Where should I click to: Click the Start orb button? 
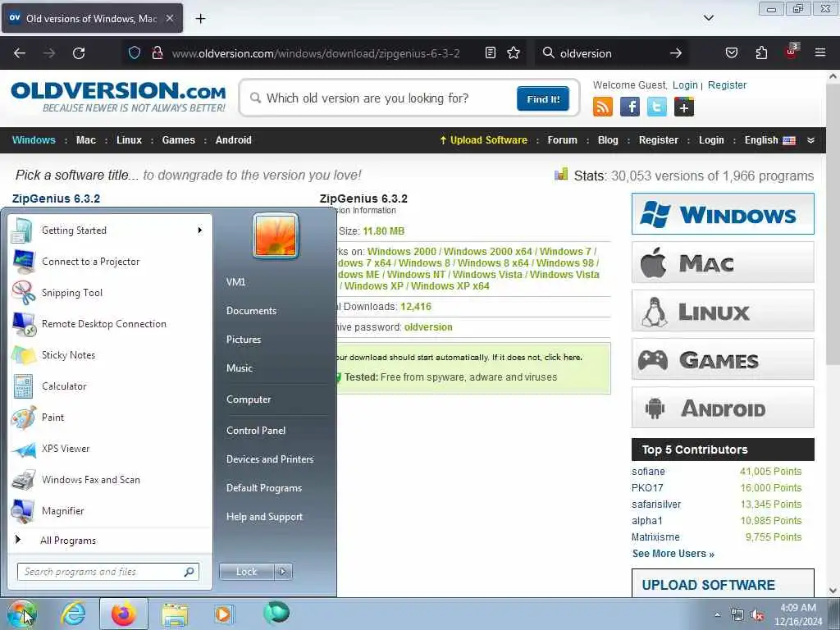[x=21, y=614]
